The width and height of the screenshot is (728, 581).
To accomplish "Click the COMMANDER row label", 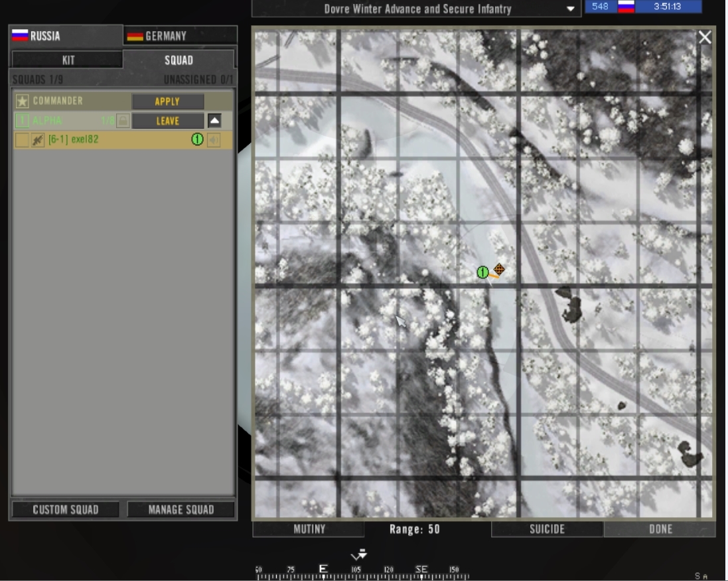I will click(58, 101).
